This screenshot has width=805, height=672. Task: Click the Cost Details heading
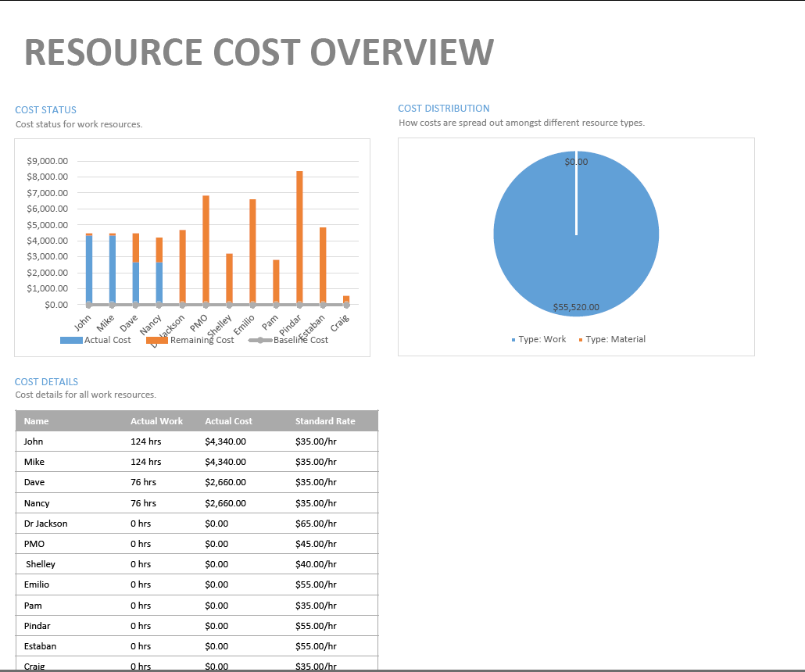47,382
